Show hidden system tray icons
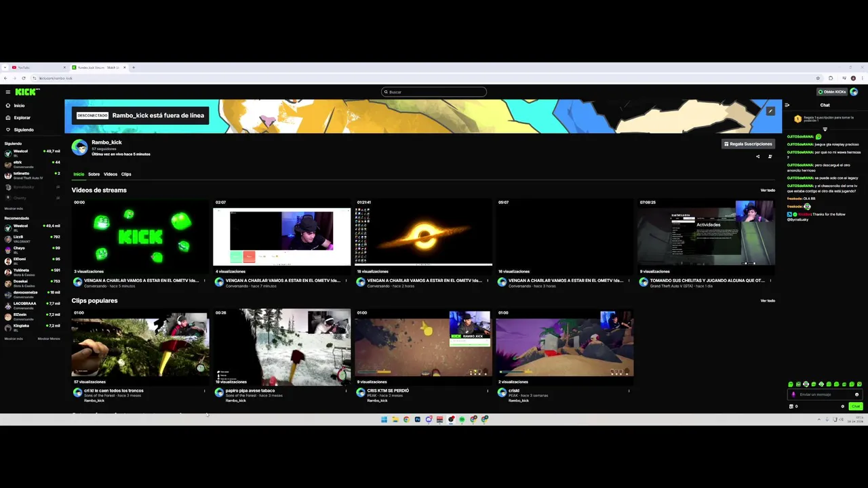Screen dimensions: 868x488 coord(818,420)
